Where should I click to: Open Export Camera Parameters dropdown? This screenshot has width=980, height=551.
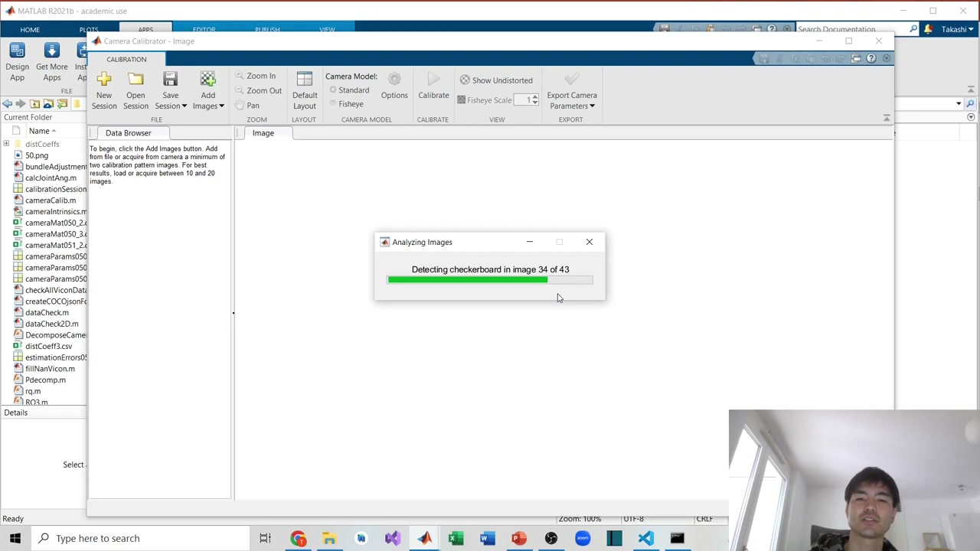[592, 106]
